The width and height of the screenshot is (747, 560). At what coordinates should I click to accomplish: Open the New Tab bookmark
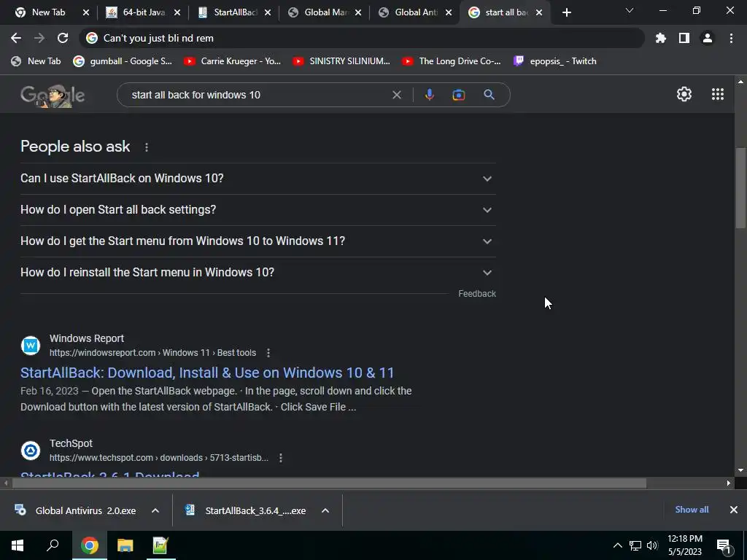click(x=36, y=61)
